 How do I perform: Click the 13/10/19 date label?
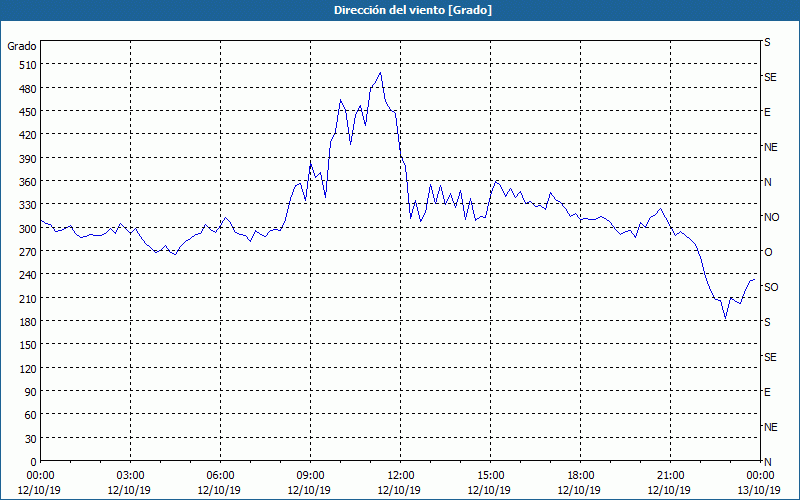(760, 490)
